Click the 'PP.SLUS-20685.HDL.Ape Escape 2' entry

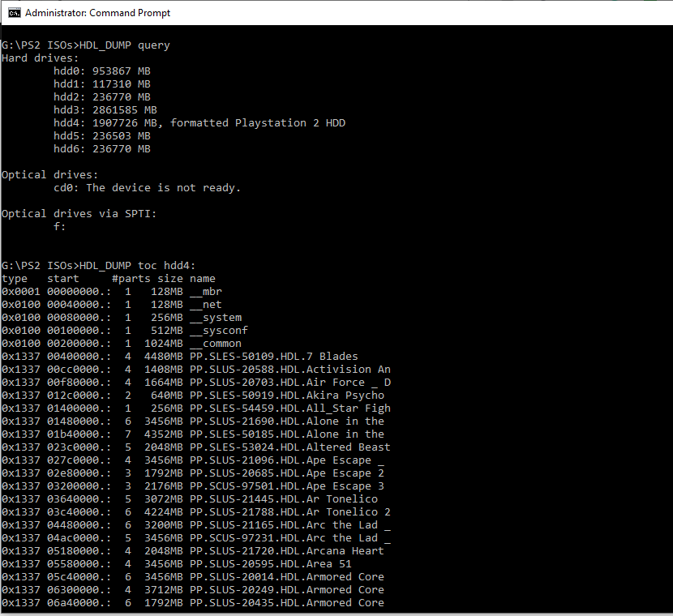tap(287, 473)
